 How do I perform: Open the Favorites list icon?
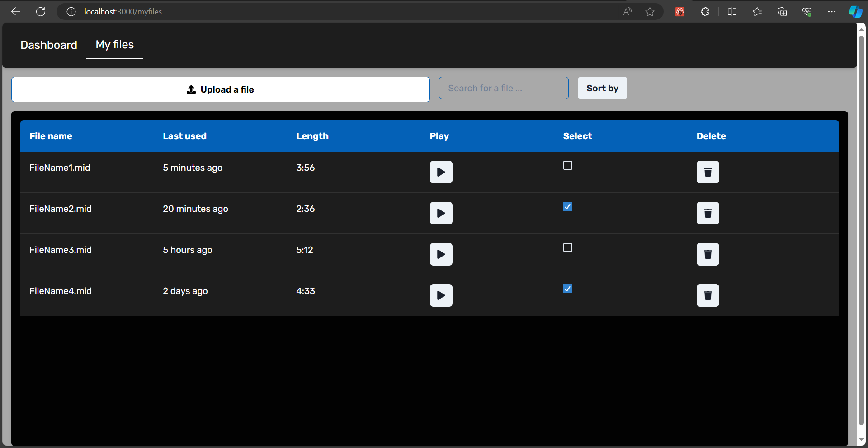point(757,12)
